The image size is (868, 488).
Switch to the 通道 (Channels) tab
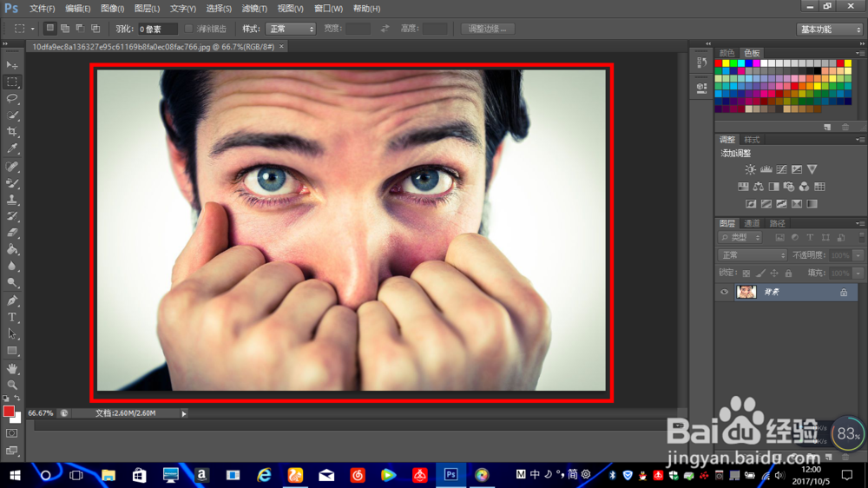coord(752,223)
